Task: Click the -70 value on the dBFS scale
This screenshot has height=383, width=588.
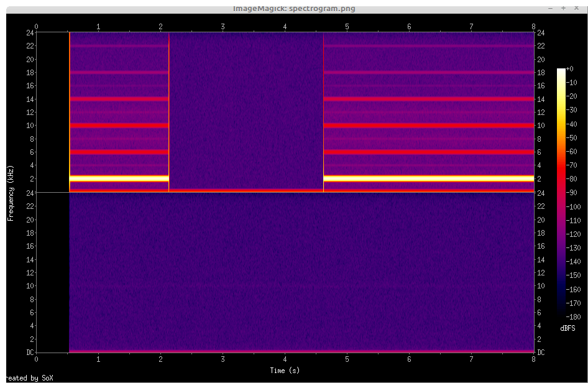Action: pyautogui.click(x=572, y=165)
